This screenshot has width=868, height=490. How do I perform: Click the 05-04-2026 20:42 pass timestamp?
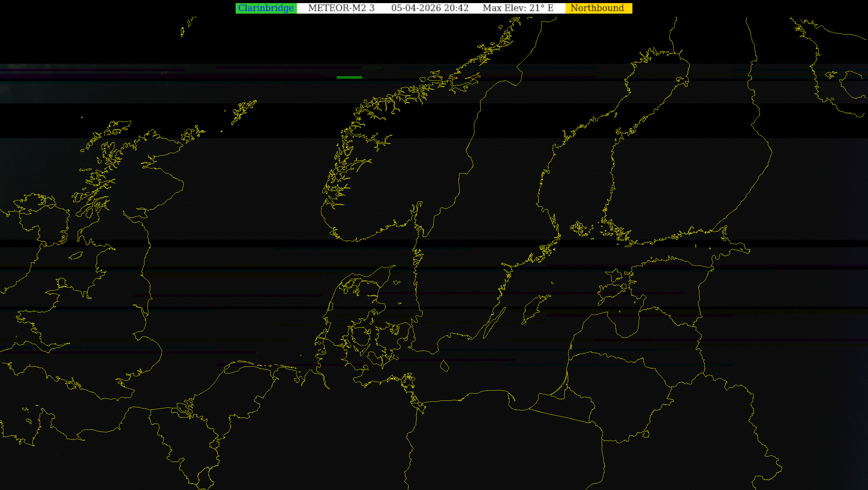(x=430, y=8)
